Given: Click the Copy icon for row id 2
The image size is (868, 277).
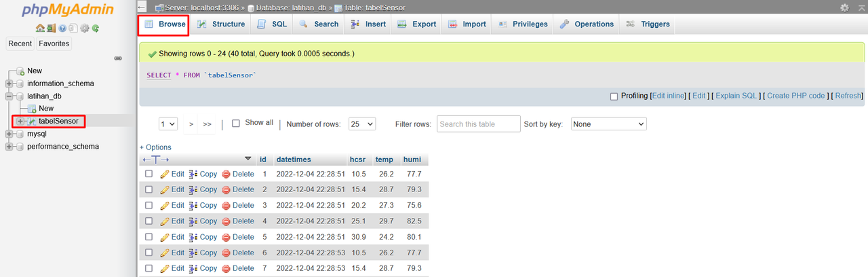Looking at the screenshot, I should pos(193,189).
